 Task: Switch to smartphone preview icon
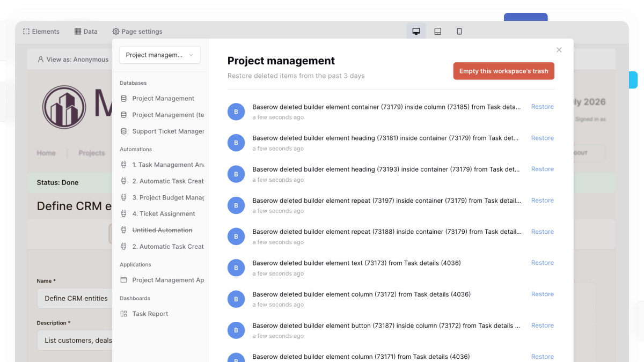pos(459,32)
